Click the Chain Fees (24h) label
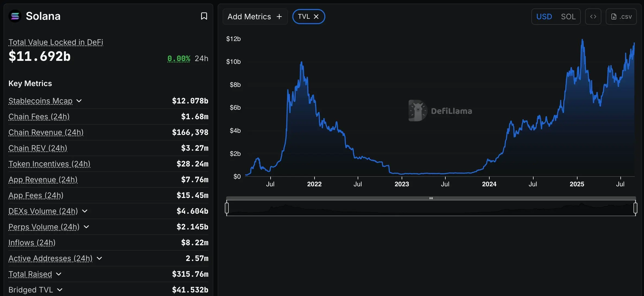This screenshot has width=644, height=296. 39,116
